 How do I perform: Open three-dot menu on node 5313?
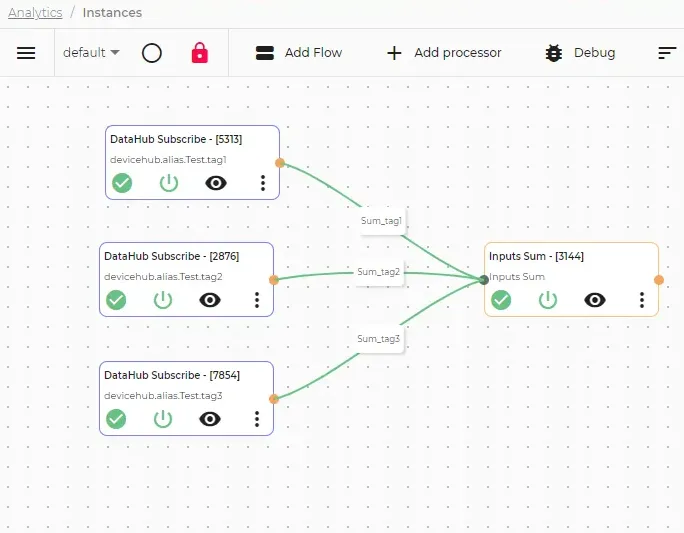(263, 183)
